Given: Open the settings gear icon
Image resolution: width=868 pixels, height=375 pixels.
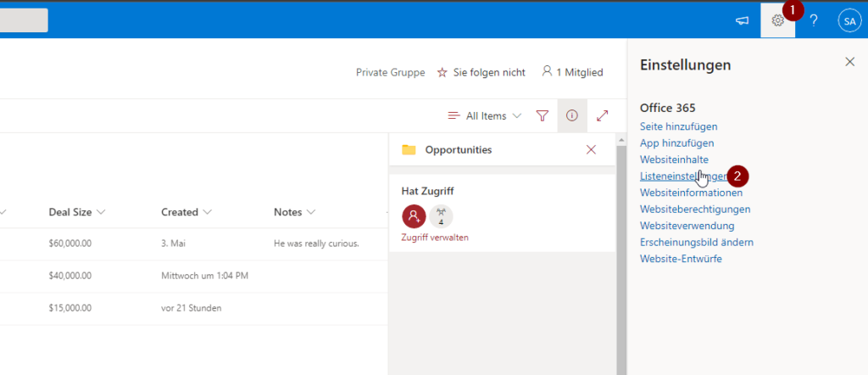Looking at the screenshot, I should coord(777,20).
